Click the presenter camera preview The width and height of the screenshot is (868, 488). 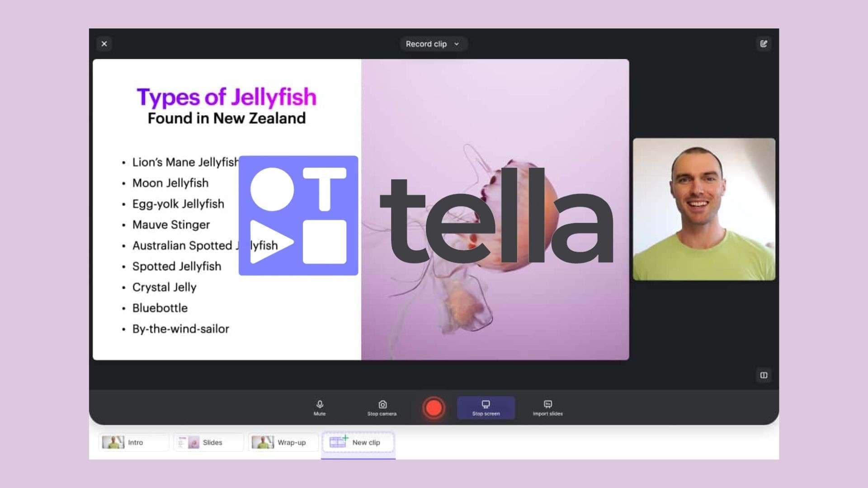click(x=704, y=209)
